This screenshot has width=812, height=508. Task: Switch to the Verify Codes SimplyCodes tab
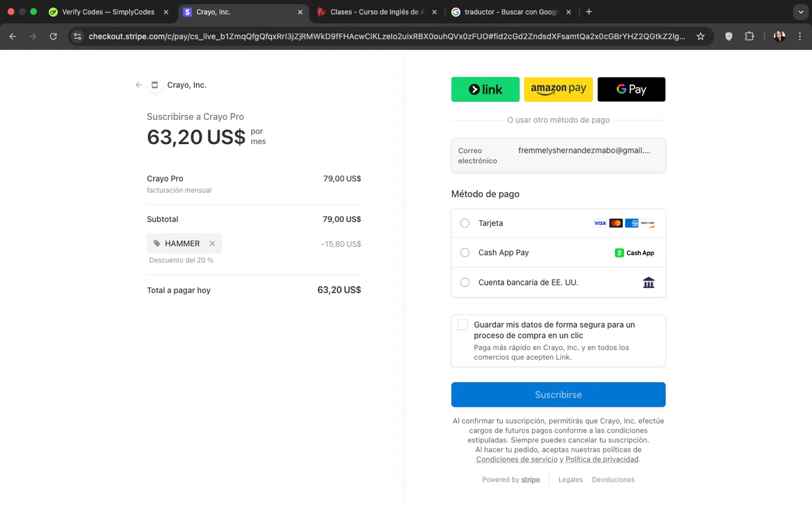108,12
